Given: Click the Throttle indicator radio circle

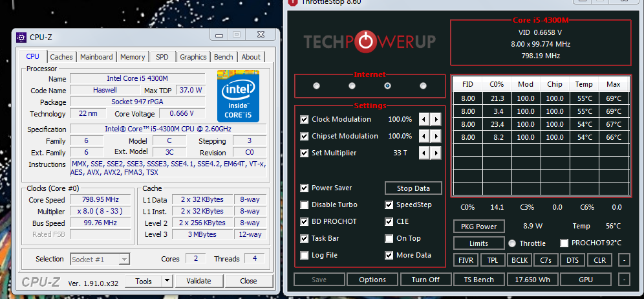Looking at the screenshot, I should (x=511, y=243).
